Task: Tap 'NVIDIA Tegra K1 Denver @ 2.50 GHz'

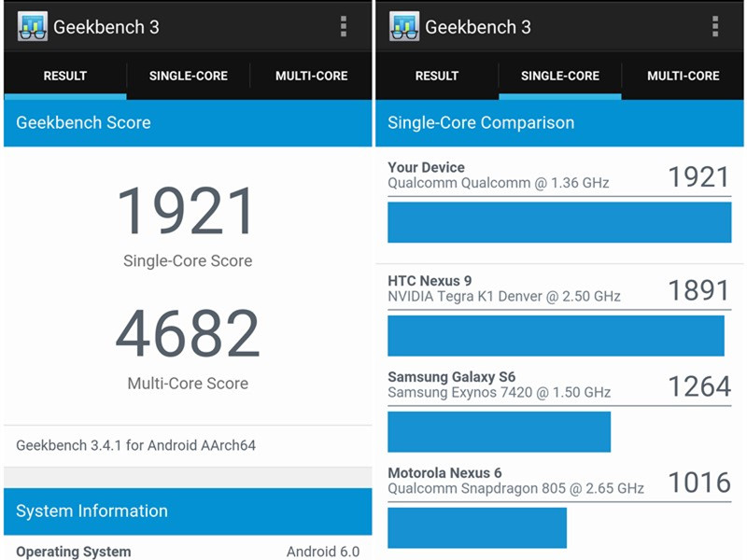Action: pos(504,296)
